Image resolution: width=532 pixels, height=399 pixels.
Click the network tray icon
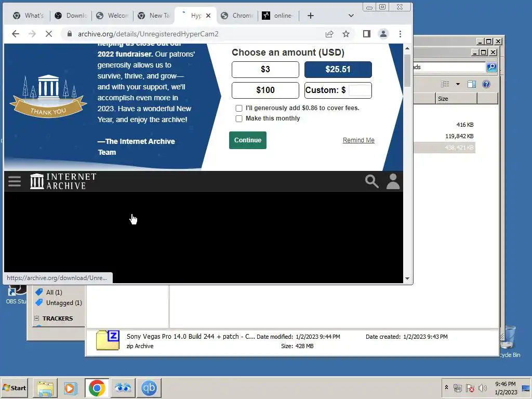click(x=458, y=388)
